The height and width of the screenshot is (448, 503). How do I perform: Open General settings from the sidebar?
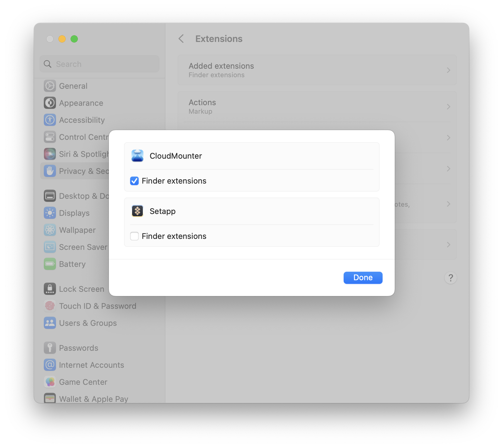(x=73, y=86)
